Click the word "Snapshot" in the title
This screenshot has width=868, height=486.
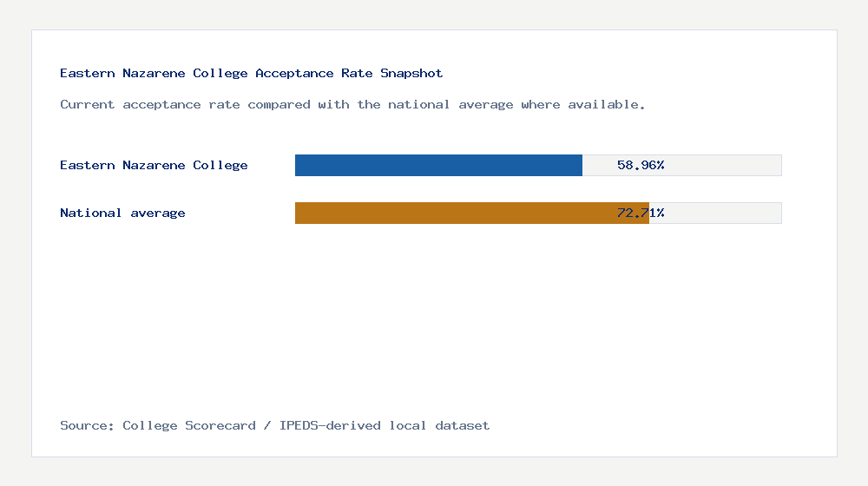point(411,73)
